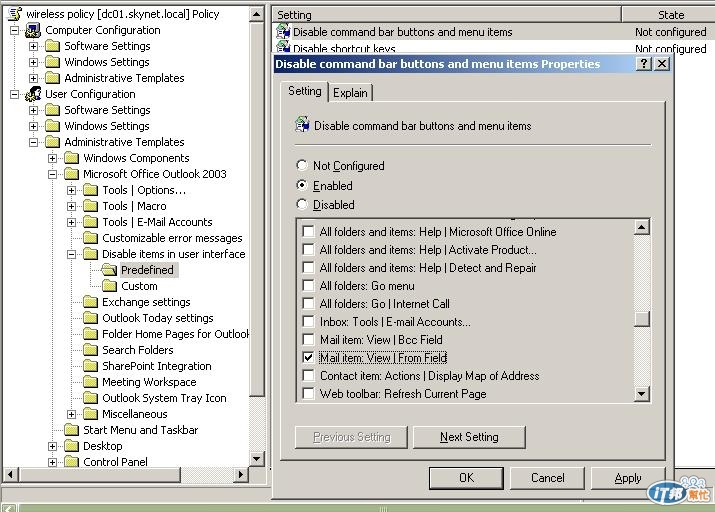Click the policy setting icon inside Properties dialog
Image resolution: width=715 pixels, height=512 pixels.
coord(302,124)
